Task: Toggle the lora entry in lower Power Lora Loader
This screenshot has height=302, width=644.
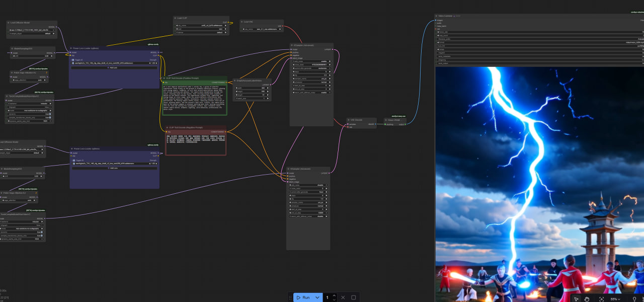Action: click(x=73, y=164)
